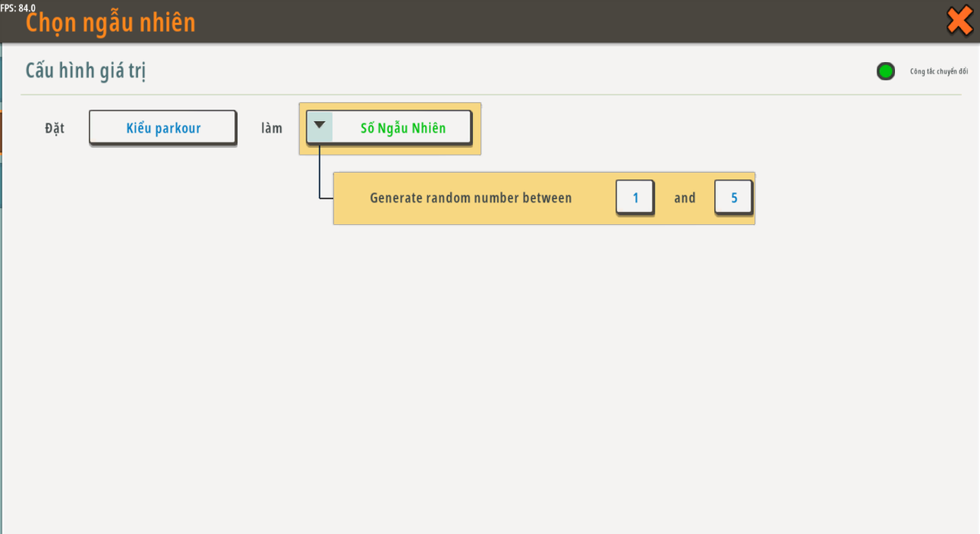Open the Kiểu parkour variable selector
Screen dimensions: 980x534
point(163,128)
